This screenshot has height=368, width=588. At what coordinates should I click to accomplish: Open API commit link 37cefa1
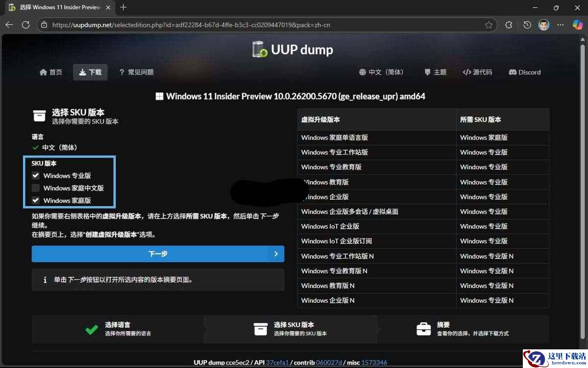(x=277, y=363)
